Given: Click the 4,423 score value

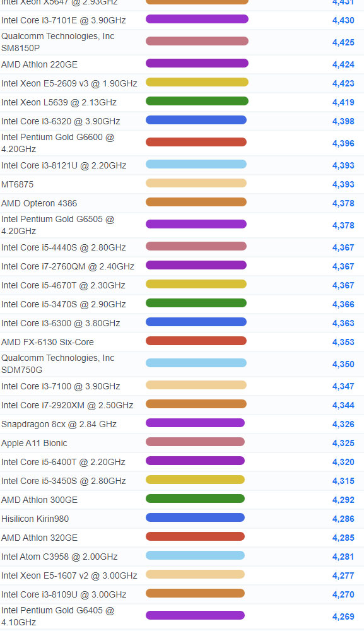Looking at the screenshot, I should [x=343, y=84].
